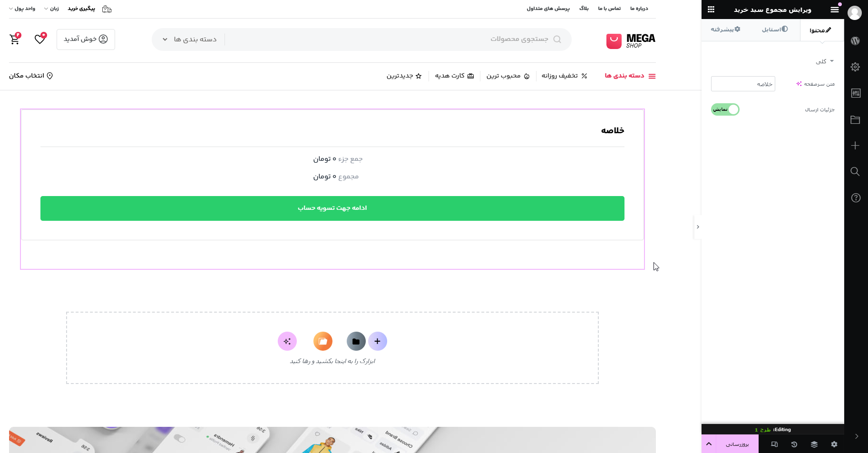Toggle the shipping details نمایش switch
The image size is (868, 453).
click(x=725, y=109)
